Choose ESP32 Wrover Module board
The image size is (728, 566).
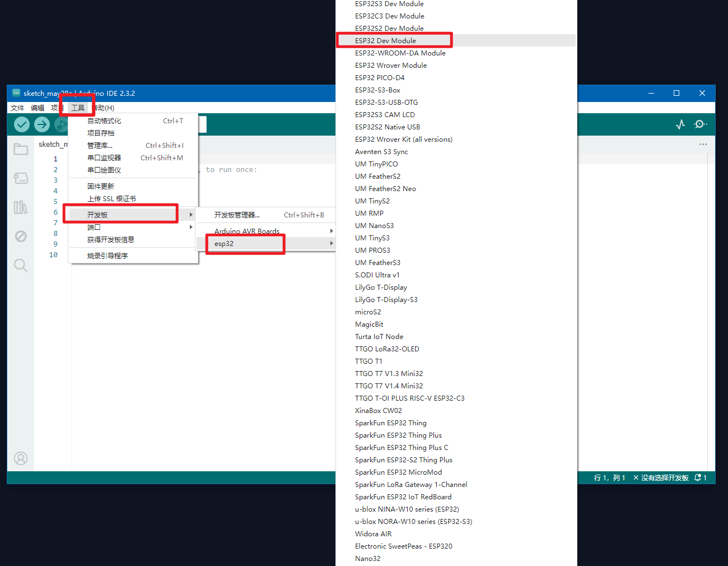[456, 65]
